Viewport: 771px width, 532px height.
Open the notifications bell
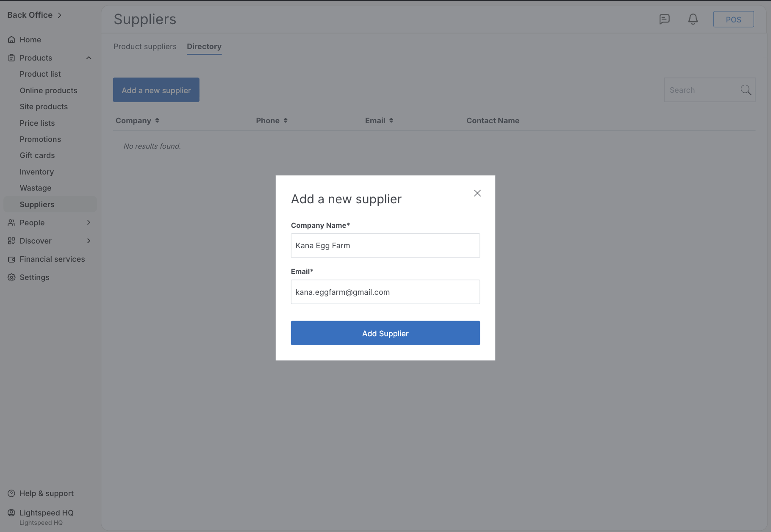[x=693, y=19]
